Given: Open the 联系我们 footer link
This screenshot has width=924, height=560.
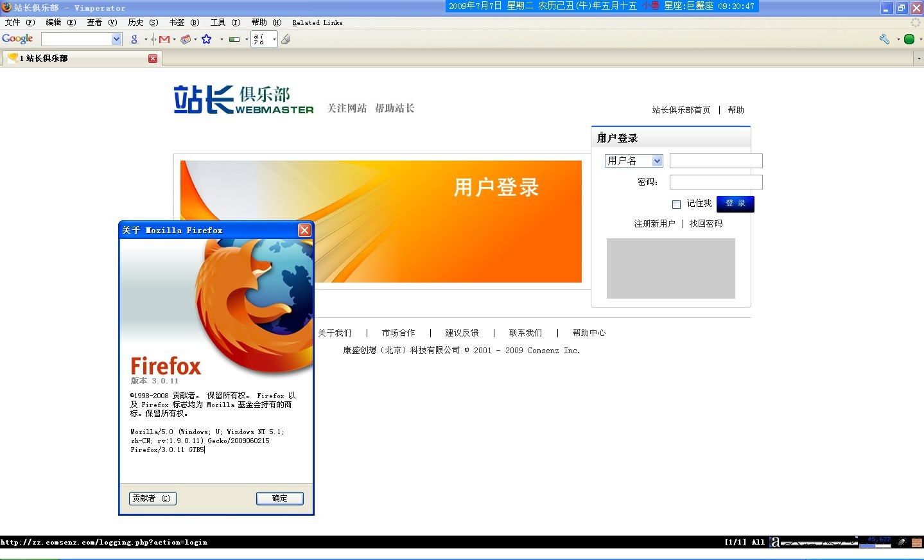Looking at the screenshot, I should (x=525, y=333).
